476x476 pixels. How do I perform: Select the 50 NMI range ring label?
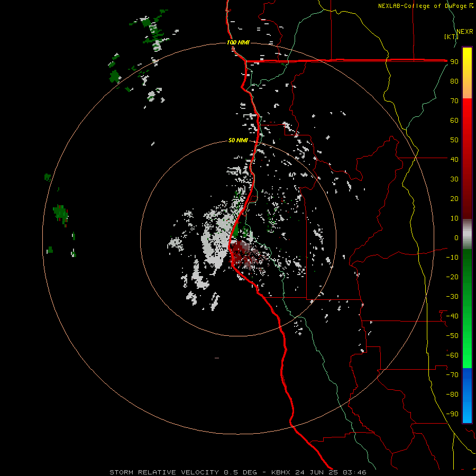tap(238, 140)
